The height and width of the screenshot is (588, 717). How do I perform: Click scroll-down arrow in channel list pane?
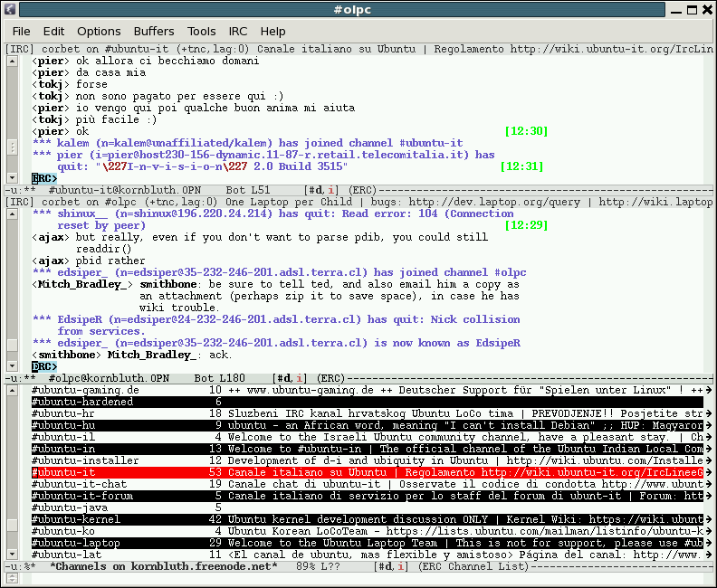click(x=12, y=553)
